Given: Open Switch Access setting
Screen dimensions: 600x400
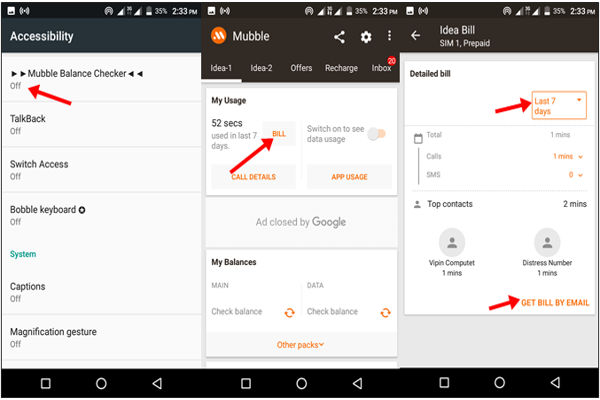Looking at the screenshot, I should coord(102,170).
